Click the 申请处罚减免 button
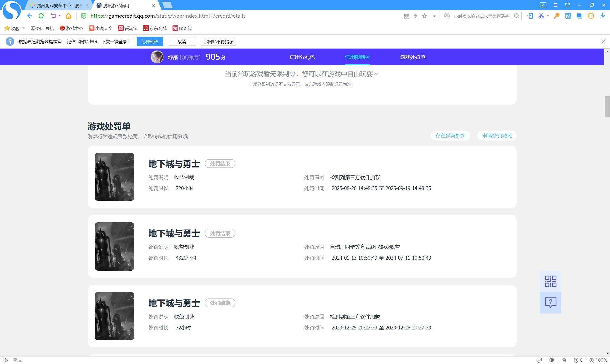The width and height of the screenshot is (610, 364). click(x=497, y=136)
